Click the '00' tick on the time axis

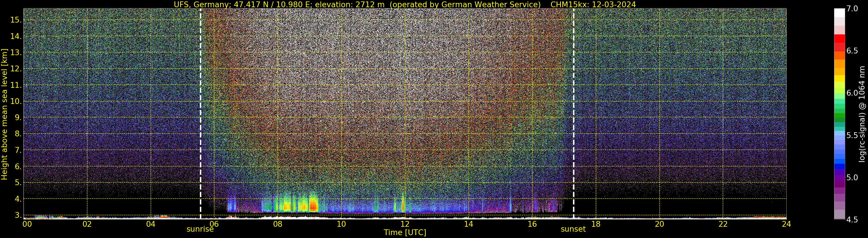27,224
